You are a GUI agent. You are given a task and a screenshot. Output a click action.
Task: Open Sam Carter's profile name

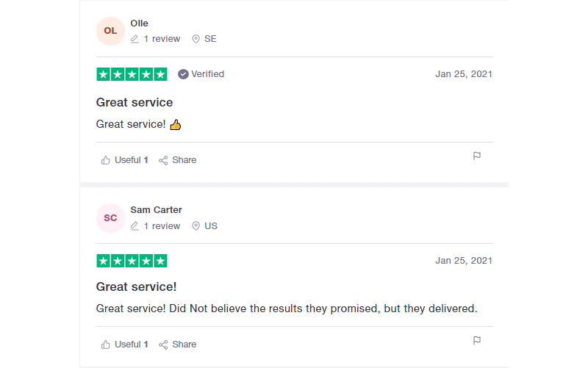[x=156, y=210]
